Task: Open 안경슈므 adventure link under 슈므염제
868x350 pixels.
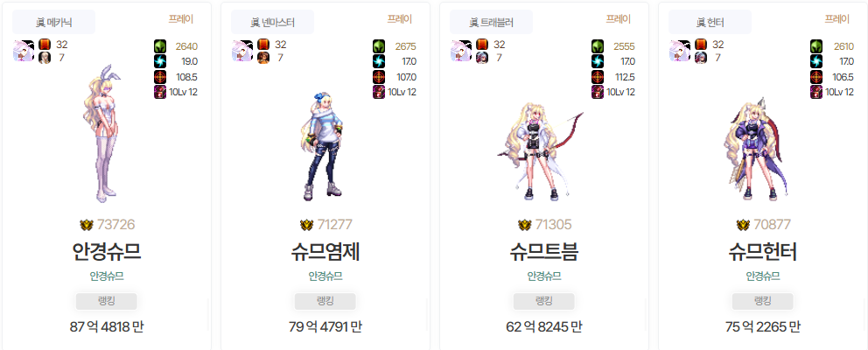Action: (325, 276)
